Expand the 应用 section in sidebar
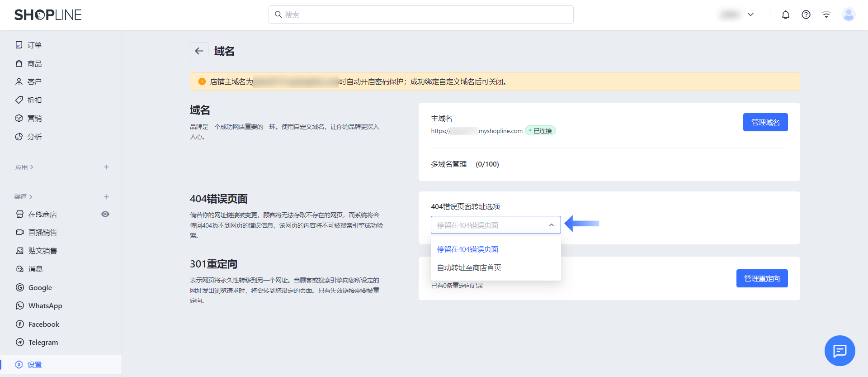 (24, 167)
